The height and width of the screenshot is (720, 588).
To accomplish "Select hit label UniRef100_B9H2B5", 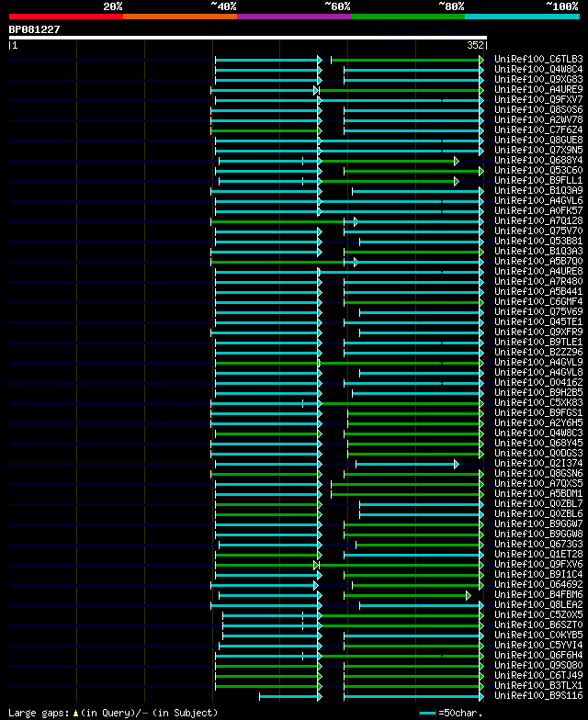I will tap(538, 393).
